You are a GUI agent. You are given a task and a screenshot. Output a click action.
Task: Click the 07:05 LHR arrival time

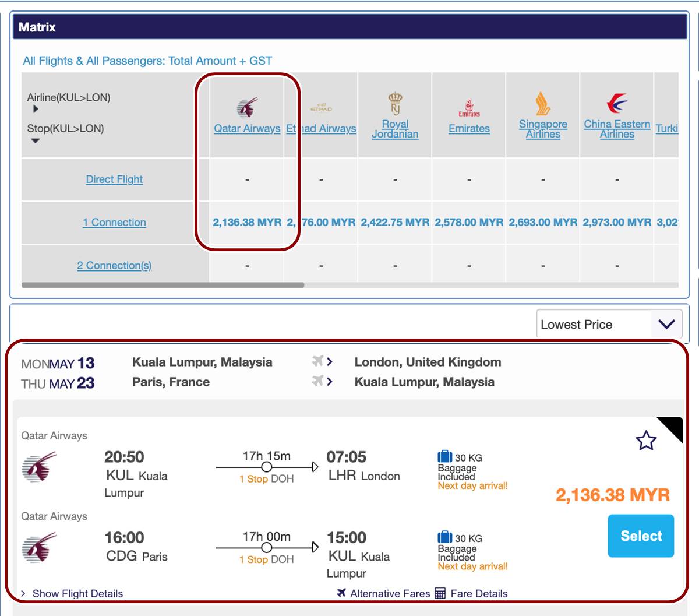[347, 457]
